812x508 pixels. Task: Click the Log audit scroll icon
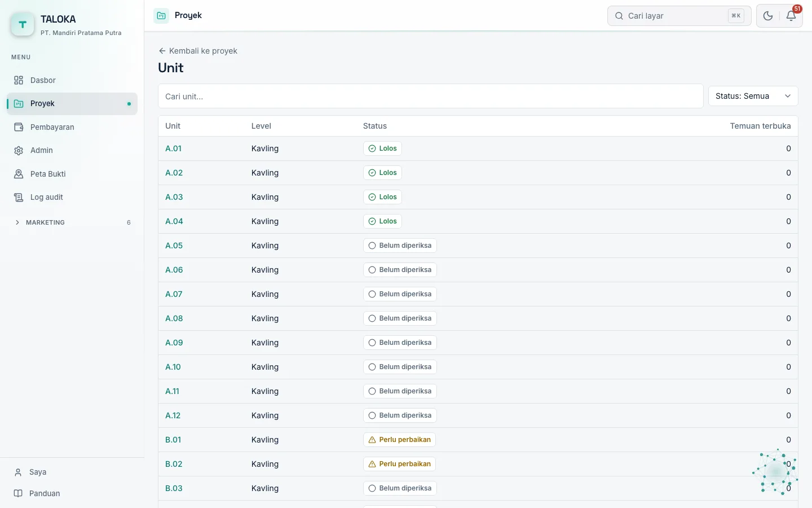point(19,197)
